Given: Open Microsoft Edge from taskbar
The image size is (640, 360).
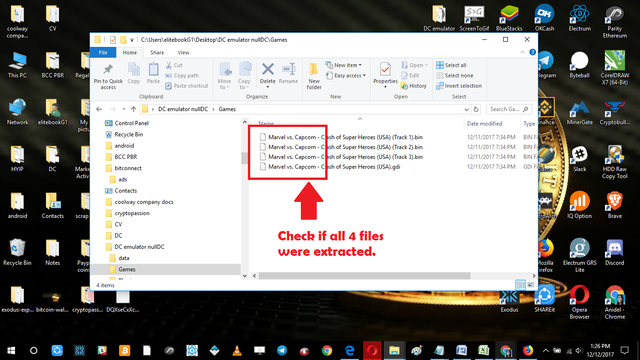Looking at the screenshot, I should point(349,351).
